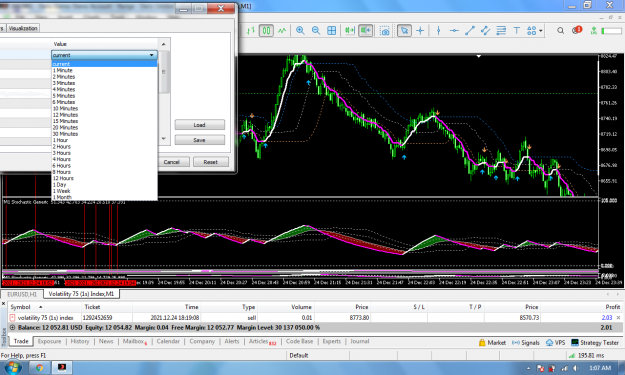
Task: Open the Experts tab in toolbox
Action: 332,342
